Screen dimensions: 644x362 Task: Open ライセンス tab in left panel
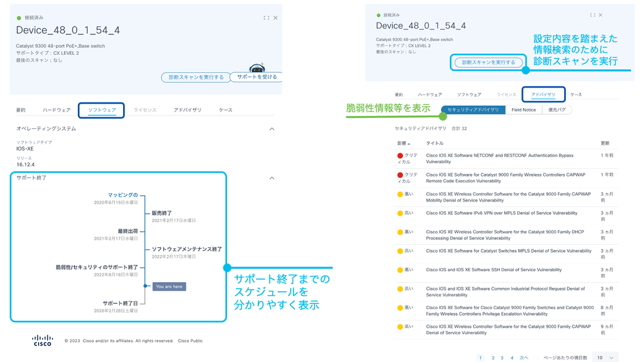(x=145, y=110)
